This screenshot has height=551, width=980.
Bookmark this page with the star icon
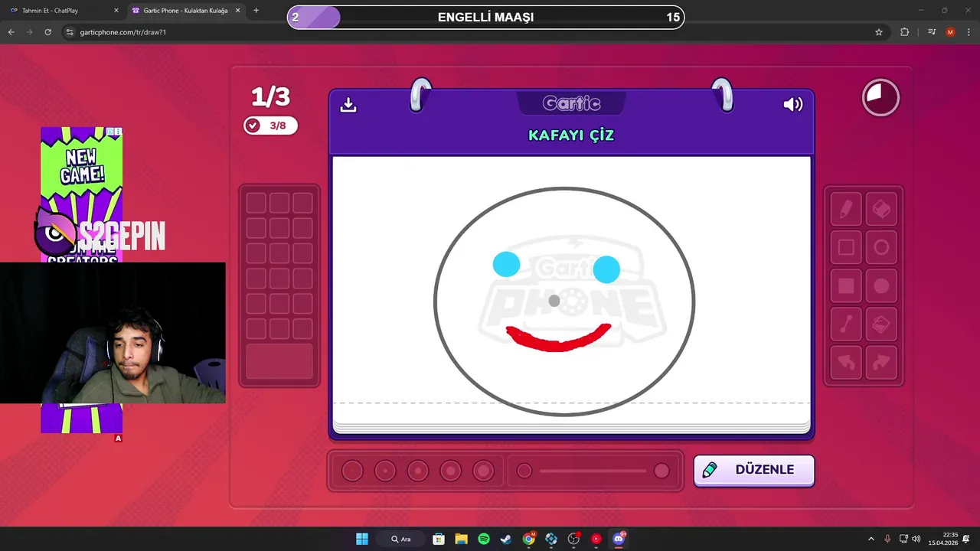[x=879, y=32]
